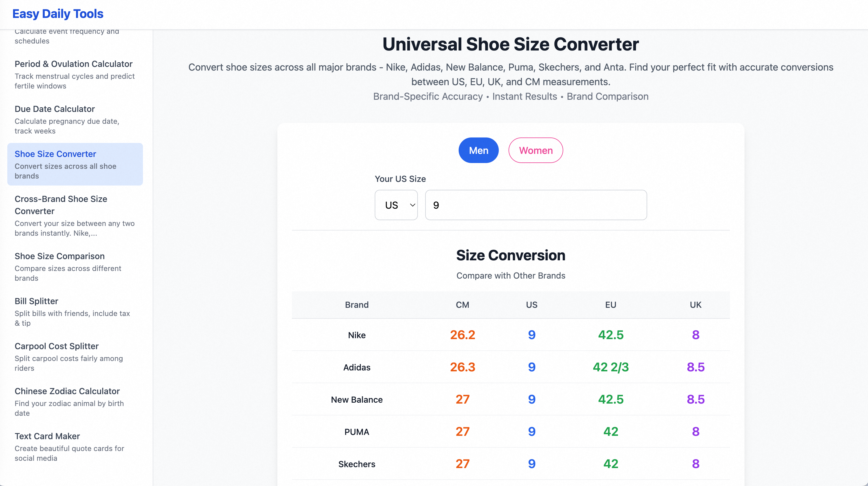This screenshot has width=868, height=486.
Task: Click the Your US Size label
Action: pyautogui.click(x=400, y=179)
